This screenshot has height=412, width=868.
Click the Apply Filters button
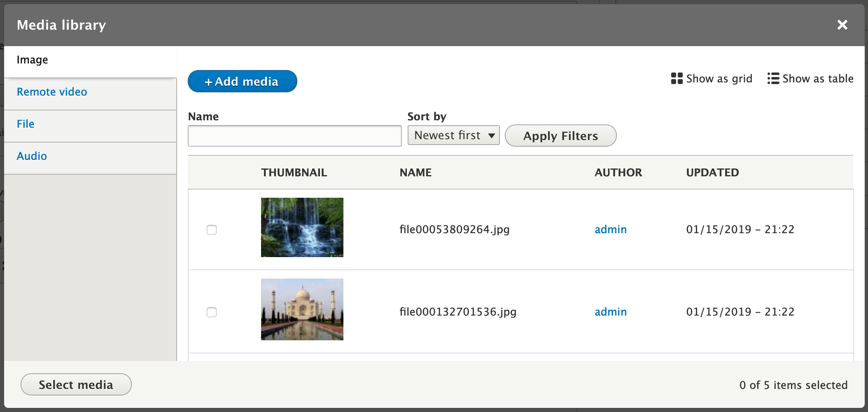tap(560, 136)
